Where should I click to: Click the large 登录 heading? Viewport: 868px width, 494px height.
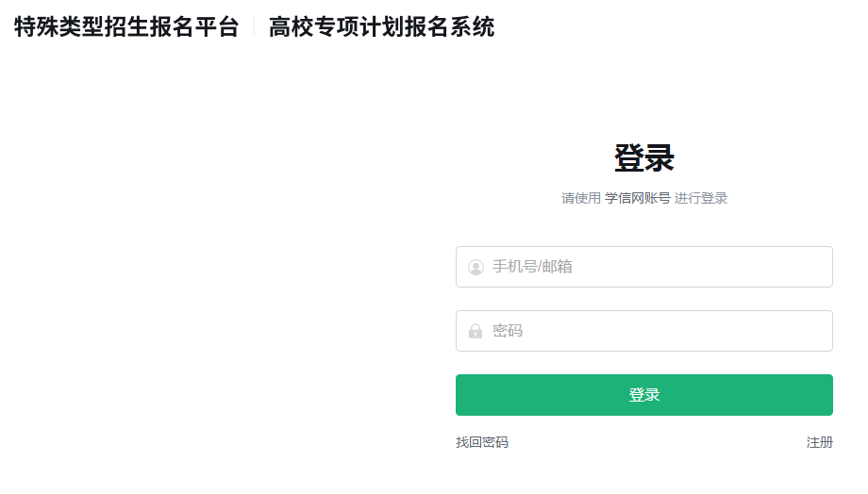(x=644, y=157)
